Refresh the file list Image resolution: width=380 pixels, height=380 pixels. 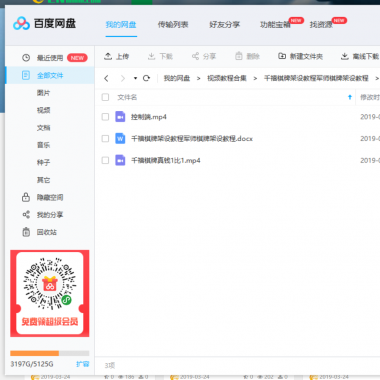click(x=146, y=78)
